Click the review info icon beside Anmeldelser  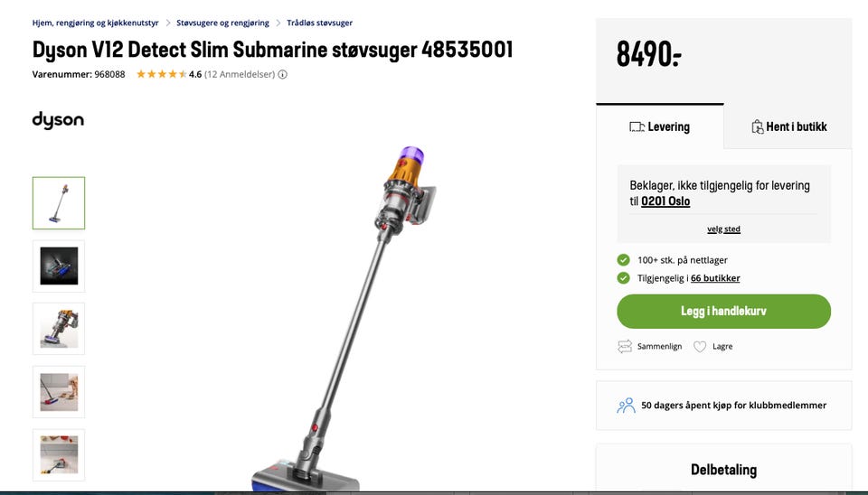click(x=282, y=74)
